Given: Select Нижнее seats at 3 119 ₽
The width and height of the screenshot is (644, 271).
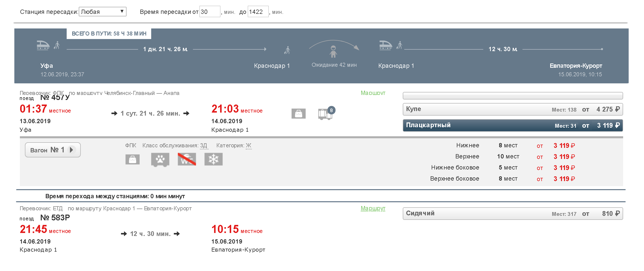Looking at the screenshot, I should pos(516,146).
